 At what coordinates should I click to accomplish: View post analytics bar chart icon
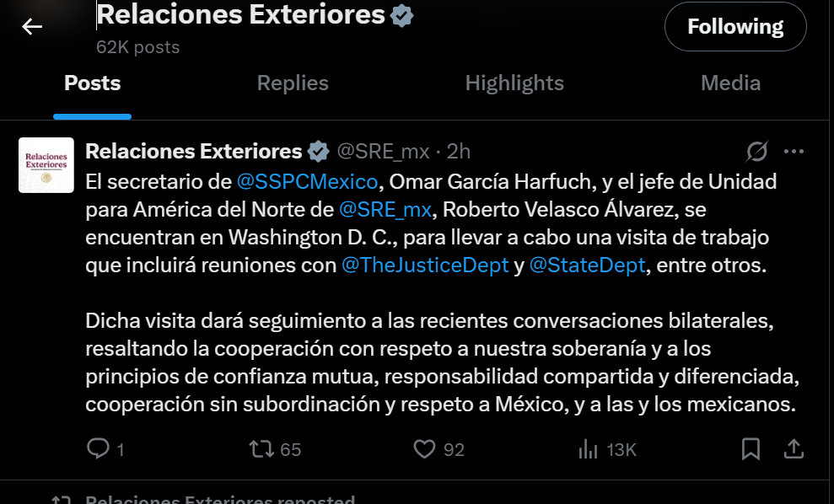[588, 449]
